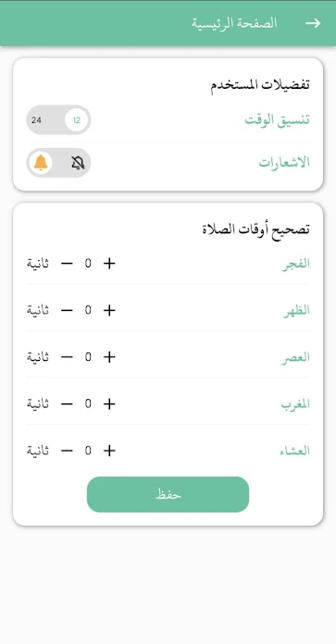Decrease Asr (العصر) correction with minus
This screenshot has width=336, height=644.
67,357
